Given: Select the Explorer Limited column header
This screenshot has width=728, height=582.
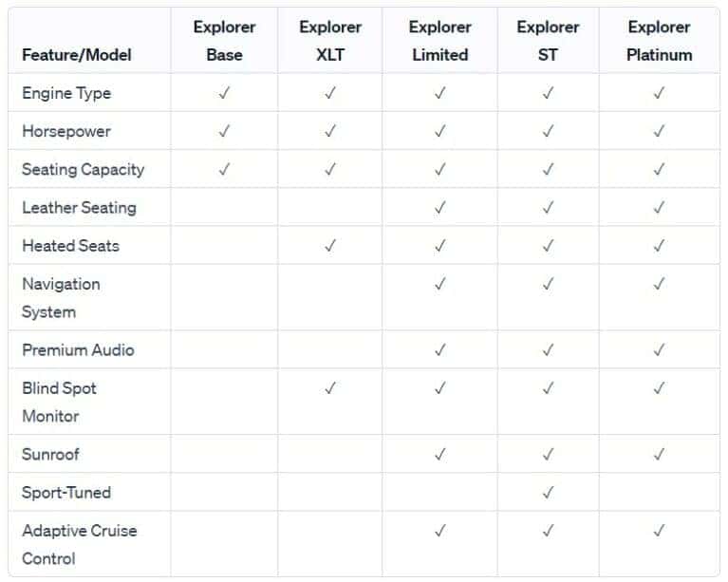Looking at the screenshot, I should click(x=439, y=41).
